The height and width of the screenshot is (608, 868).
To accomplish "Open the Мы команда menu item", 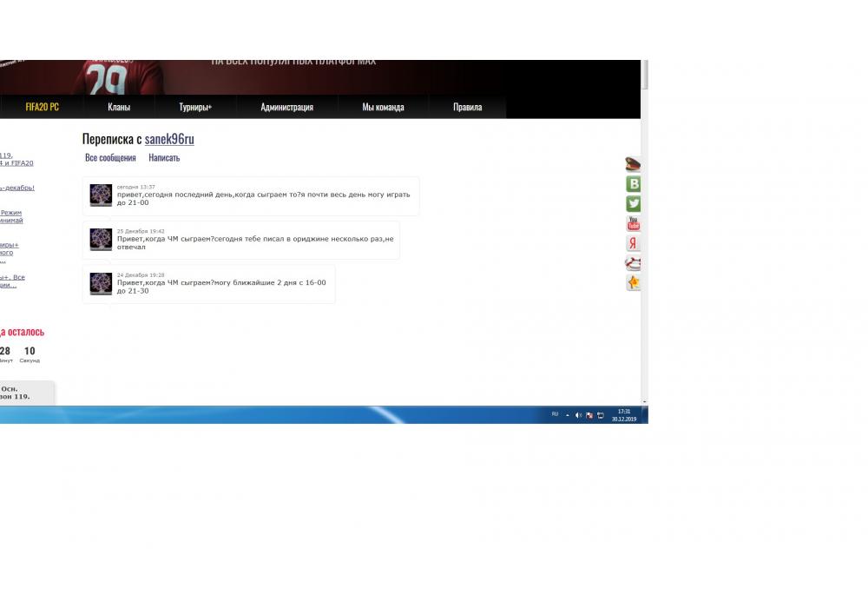I will click(383, 107).
